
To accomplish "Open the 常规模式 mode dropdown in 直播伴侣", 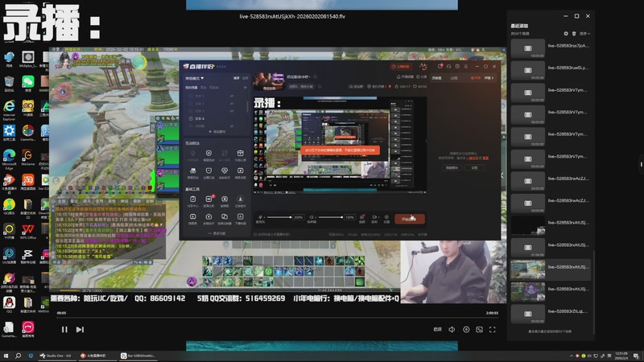I will (x=195, y=78).
